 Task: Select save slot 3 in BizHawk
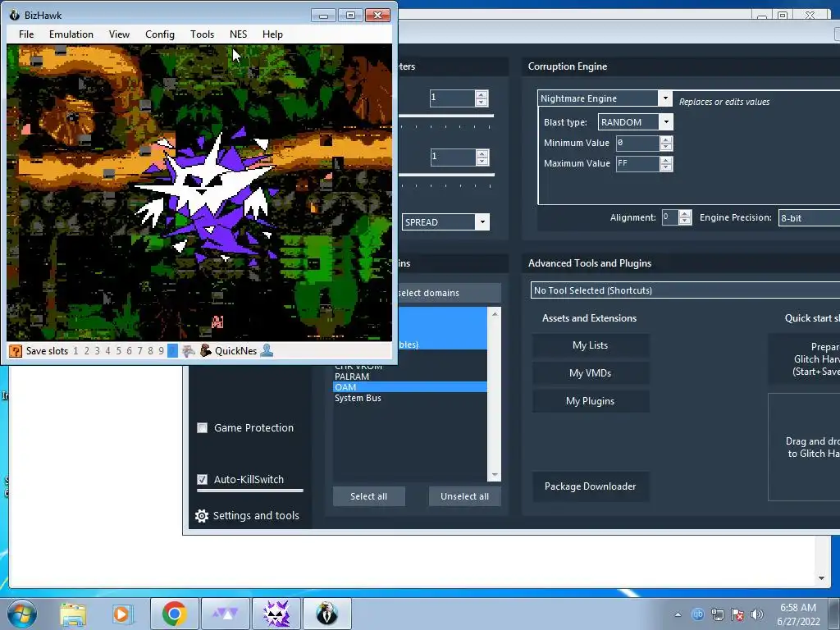click(x=97, y=351)
